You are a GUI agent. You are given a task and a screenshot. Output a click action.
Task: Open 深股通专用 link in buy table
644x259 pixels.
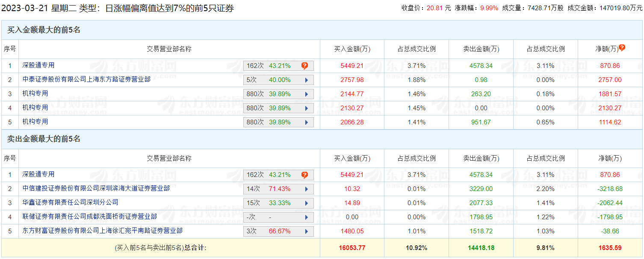38,65
